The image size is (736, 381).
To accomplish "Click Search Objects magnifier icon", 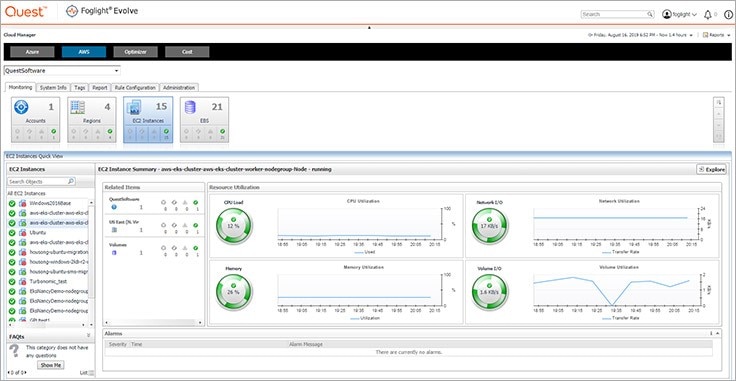I will click(71, 181).
